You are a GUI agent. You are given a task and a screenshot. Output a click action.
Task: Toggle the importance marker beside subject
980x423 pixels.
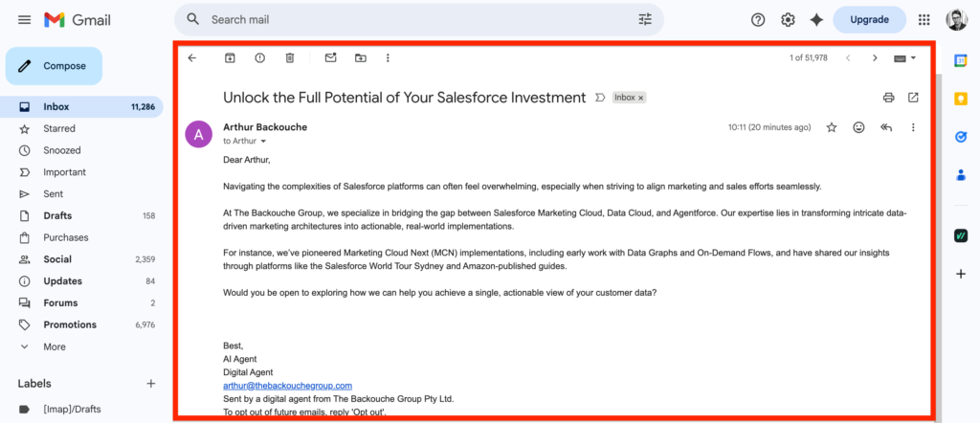[x=600, y=98]
